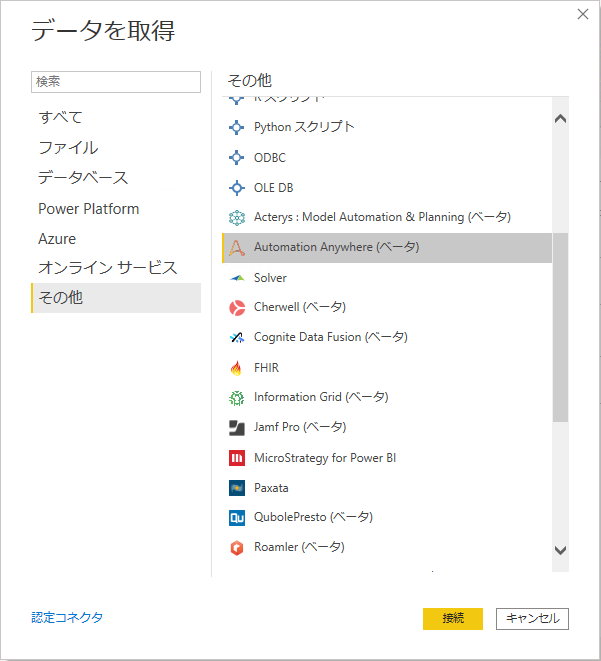Viewport: 601px width, 661px height.
Task: Click the Paxata icon
Action: [x=236, y=488]
